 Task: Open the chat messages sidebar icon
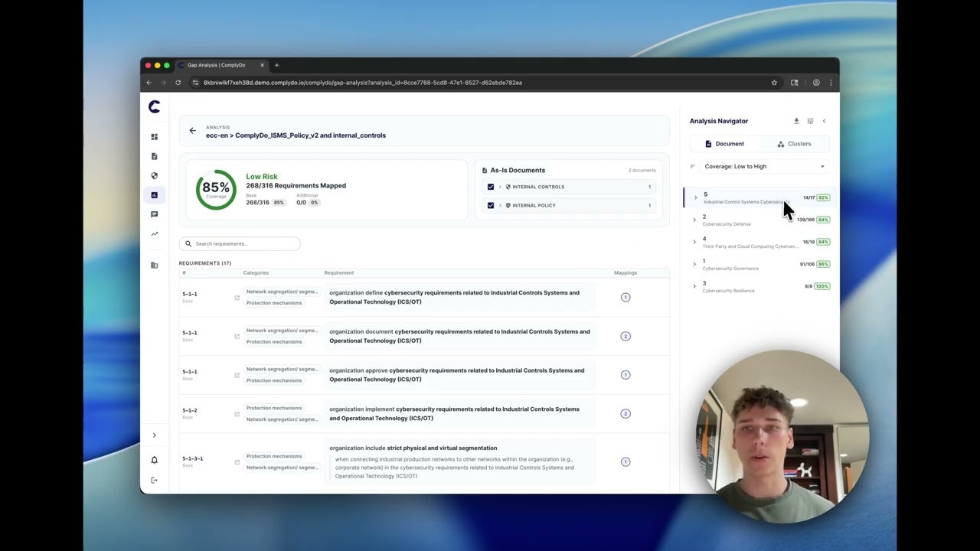click(x=154, y=215)
